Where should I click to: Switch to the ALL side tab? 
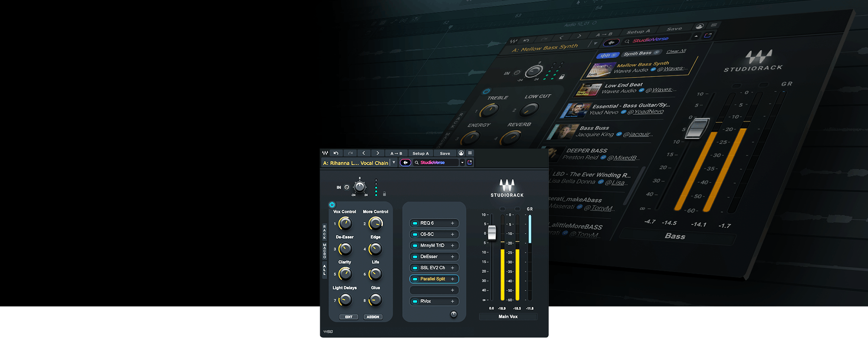pyautogui.click(x=325, y=270)
